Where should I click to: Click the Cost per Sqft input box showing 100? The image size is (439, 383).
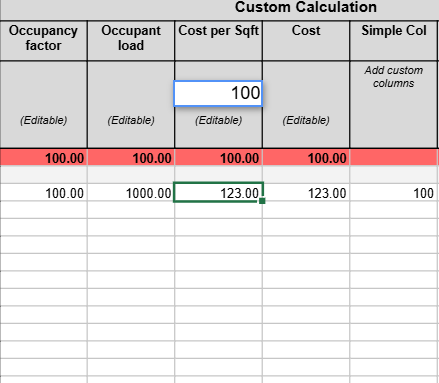[x=218, y=93]
